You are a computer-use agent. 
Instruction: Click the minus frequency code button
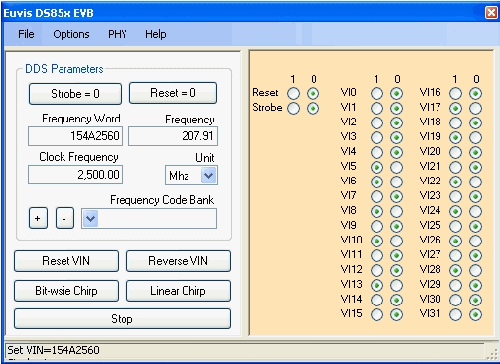[x=65, y=218]
